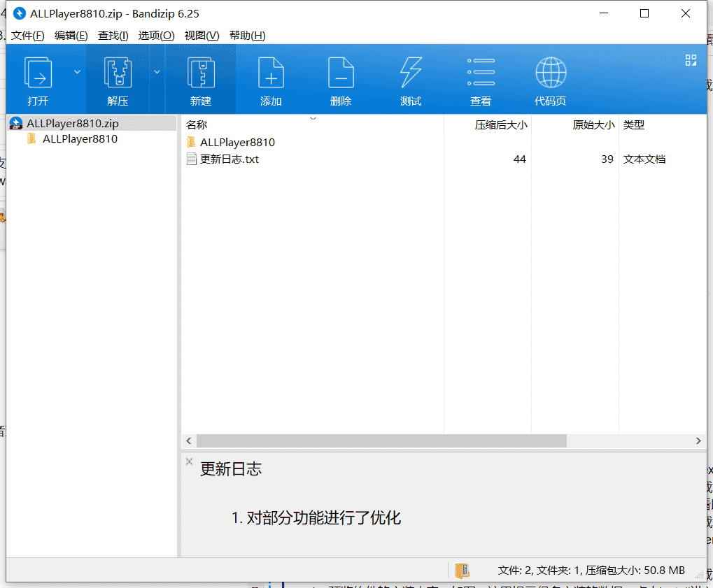
Task: Select the ALLPlayer8810 folder in file list
Action: (x=237, y=142)
